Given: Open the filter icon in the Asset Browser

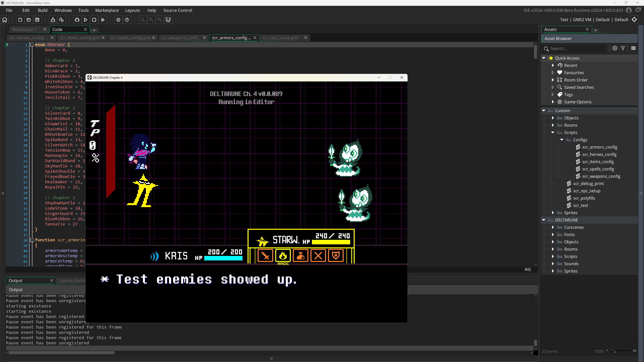Looking at the screenshot, I should coord(623,48).
